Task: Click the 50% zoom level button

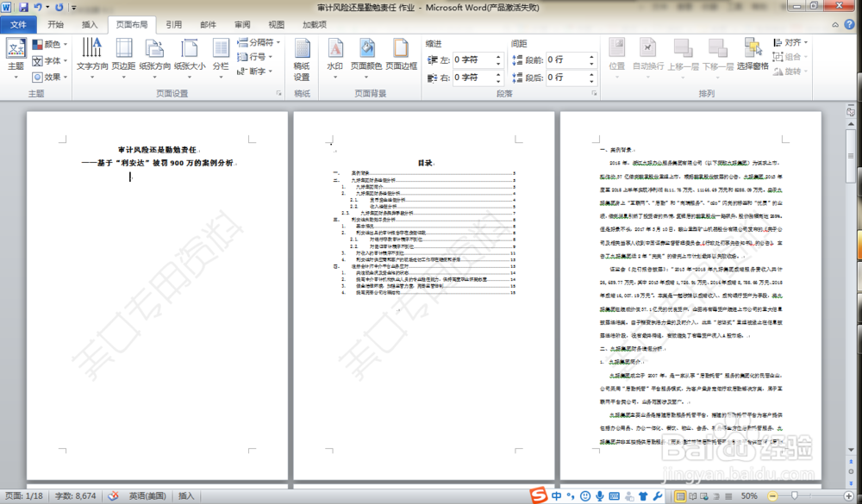Action: pos(749,495)
